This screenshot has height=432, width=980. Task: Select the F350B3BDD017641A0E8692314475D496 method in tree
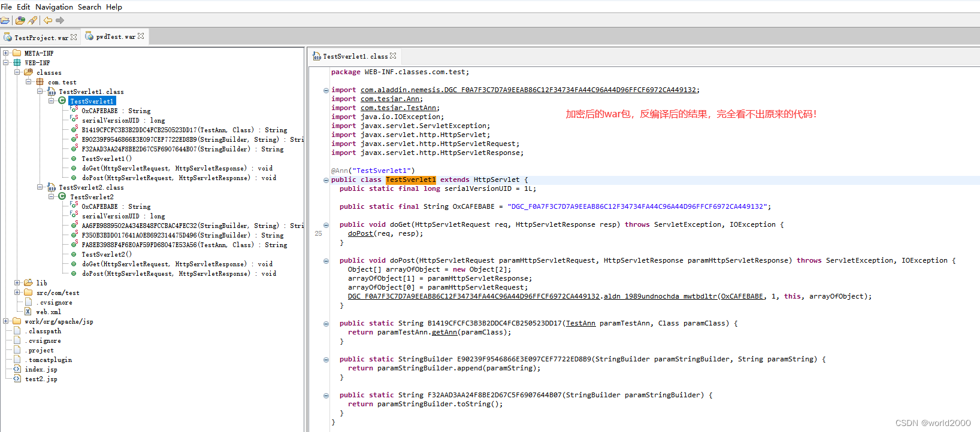click(x=183, y=235)
